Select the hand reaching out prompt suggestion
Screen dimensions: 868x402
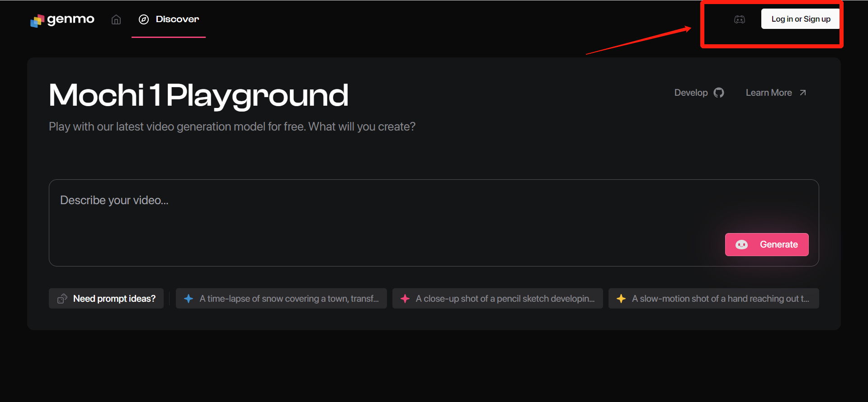(x=714, y=299)
